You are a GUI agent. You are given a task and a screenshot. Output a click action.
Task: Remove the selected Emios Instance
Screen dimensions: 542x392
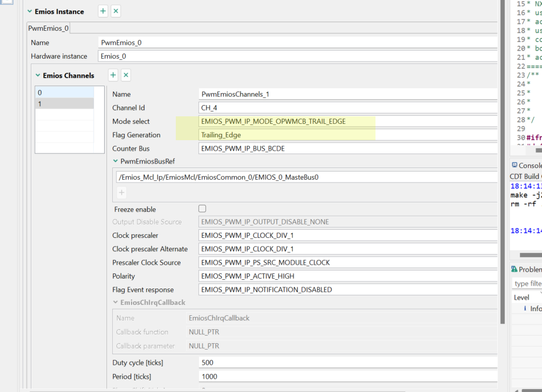pyautogui.click(x=116, y=11)
